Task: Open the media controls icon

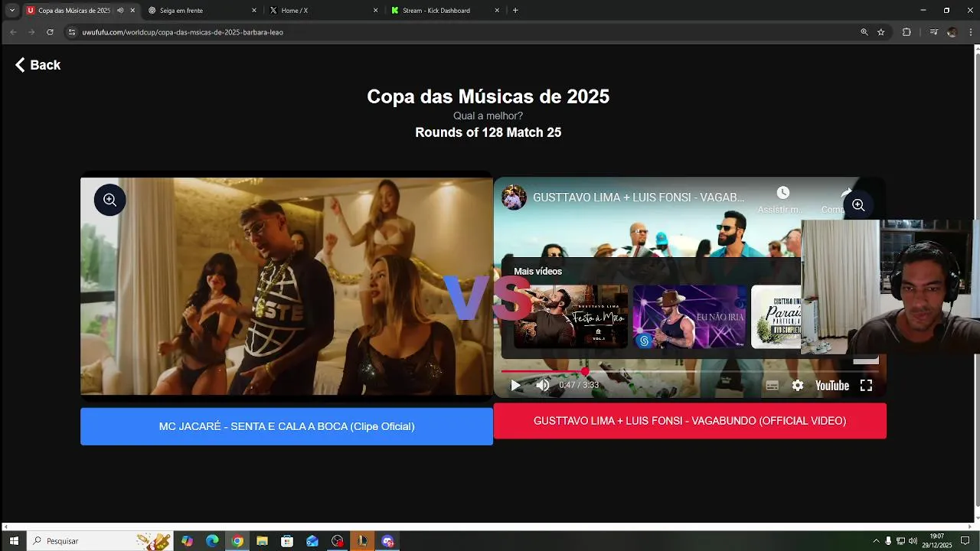Action: pyautogui.click(x=934, y=32)
